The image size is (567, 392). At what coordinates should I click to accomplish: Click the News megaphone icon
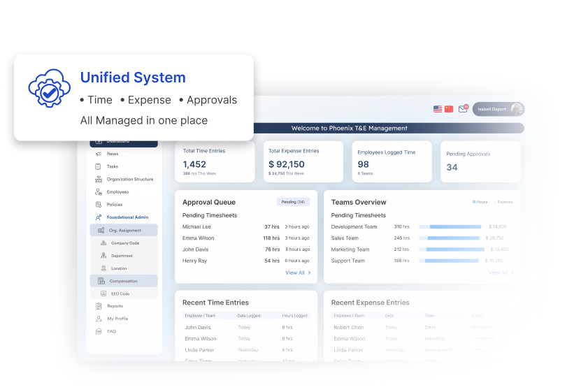(x=99, y=154)
